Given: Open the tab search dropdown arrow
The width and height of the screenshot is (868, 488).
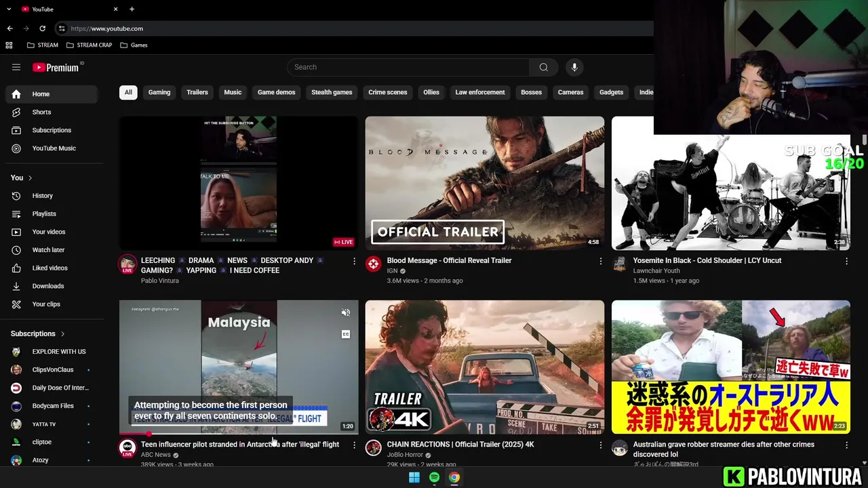Looking at the screenshot, I should click(x=9, y=9).
